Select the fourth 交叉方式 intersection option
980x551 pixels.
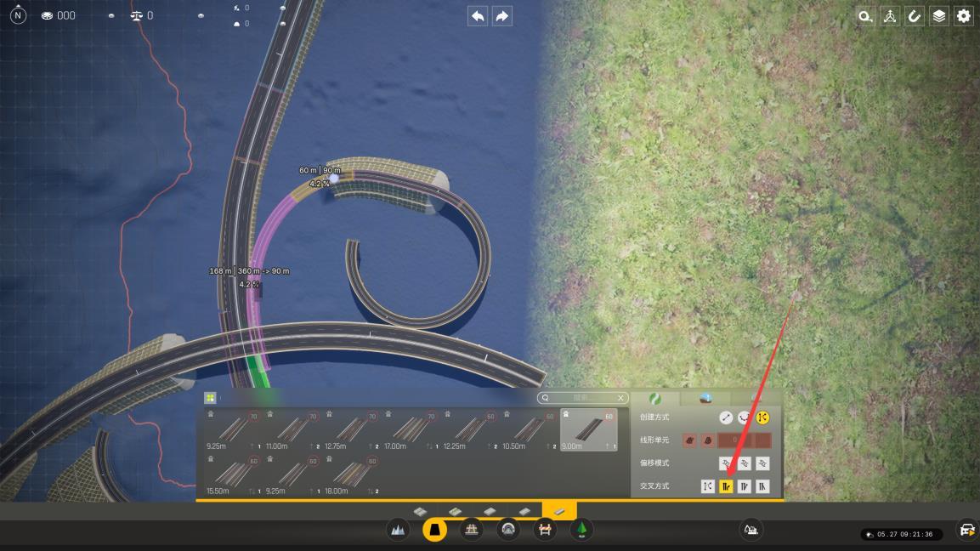(x=762, y=486)
